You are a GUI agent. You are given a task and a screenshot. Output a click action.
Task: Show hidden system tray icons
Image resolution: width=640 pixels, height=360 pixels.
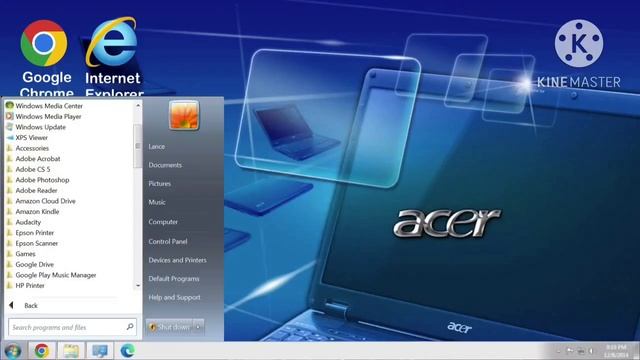pos(558,351)
